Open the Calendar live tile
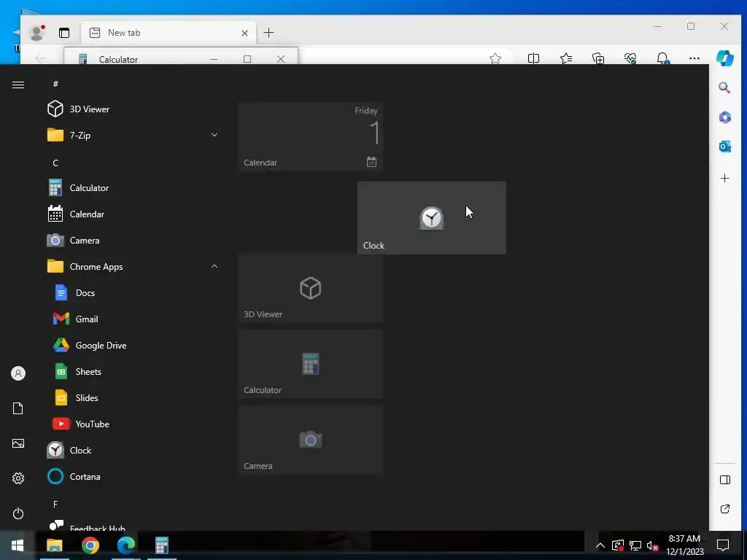The image size is (747, 560). point(311,136)
